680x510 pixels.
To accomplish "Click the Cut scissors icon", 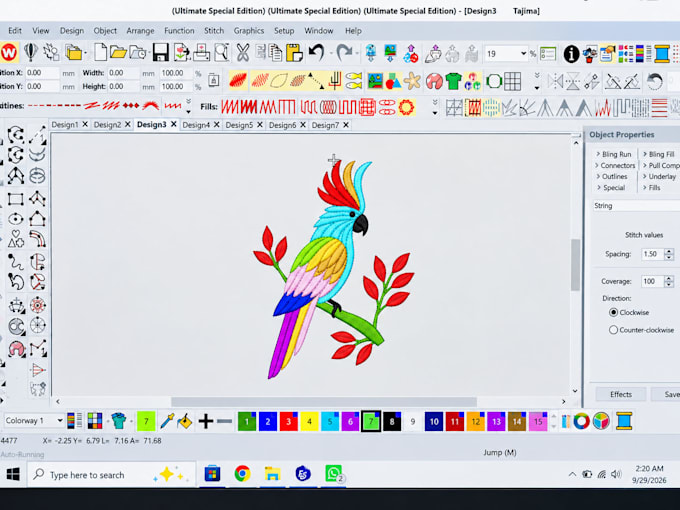I will point(242,52).
